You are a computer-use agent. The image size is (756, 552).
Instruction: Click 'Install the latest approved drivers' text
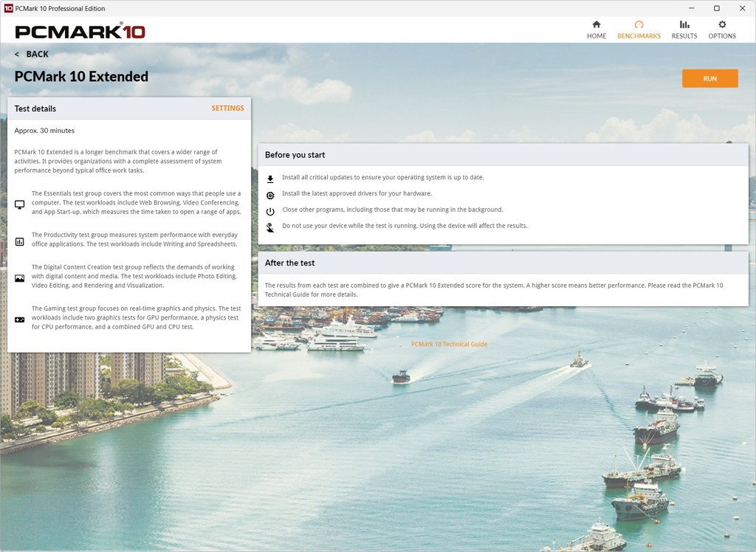click(x=357, y=193)
